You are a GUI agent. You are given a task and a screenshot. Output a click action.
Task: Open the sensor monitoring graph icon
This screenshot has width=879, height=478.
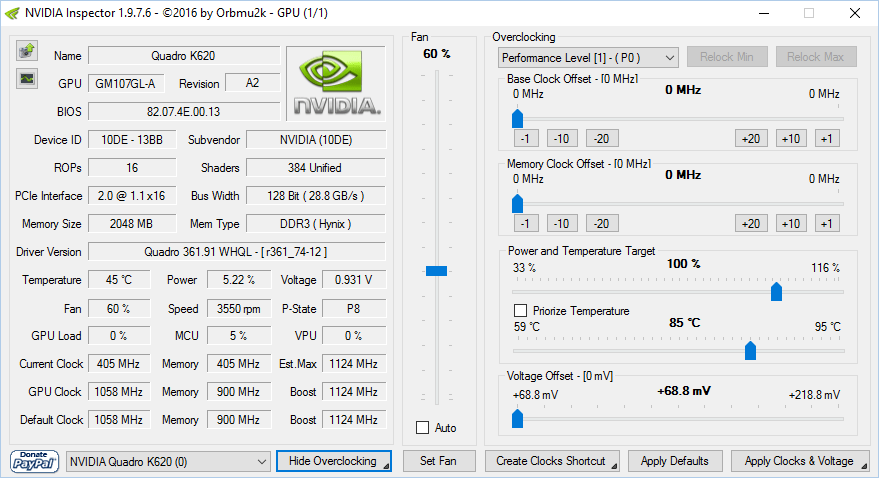[x=27, y=78]
